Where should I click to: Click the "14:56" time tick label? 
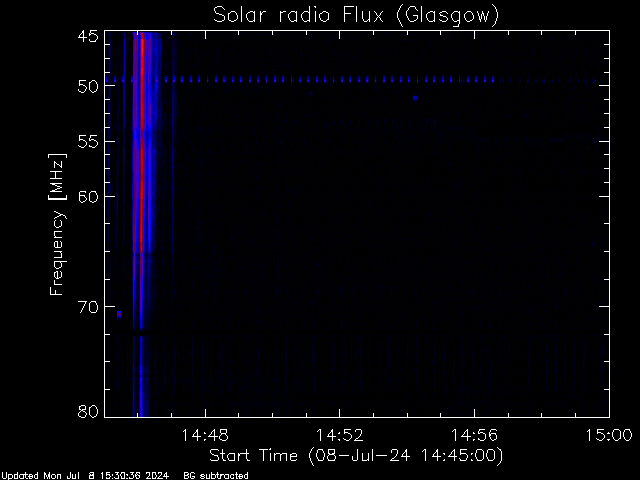click(474, 436)
